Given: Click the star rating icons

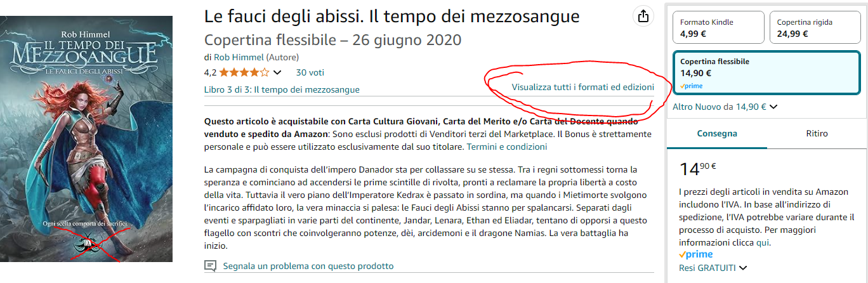Looking at the screenshot, I should click(x=244, y=72).
